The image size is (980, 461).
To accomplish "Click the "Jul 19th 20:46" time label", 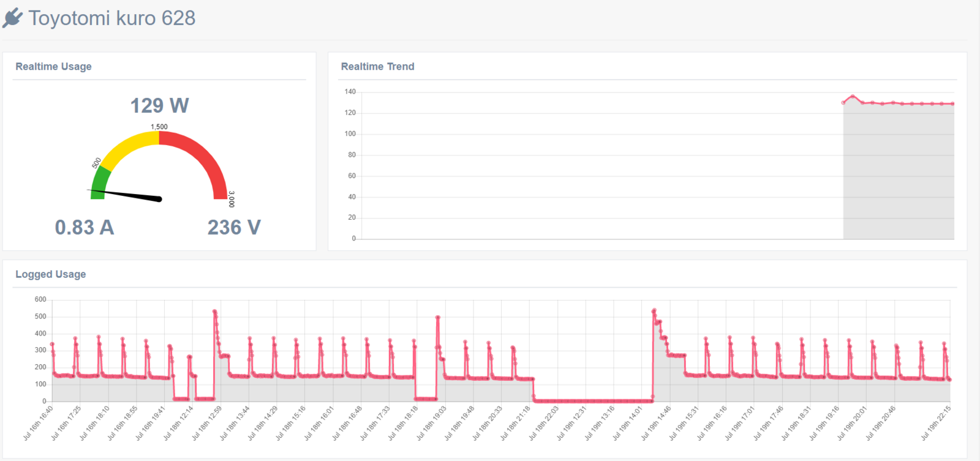I will pos(880,423).
